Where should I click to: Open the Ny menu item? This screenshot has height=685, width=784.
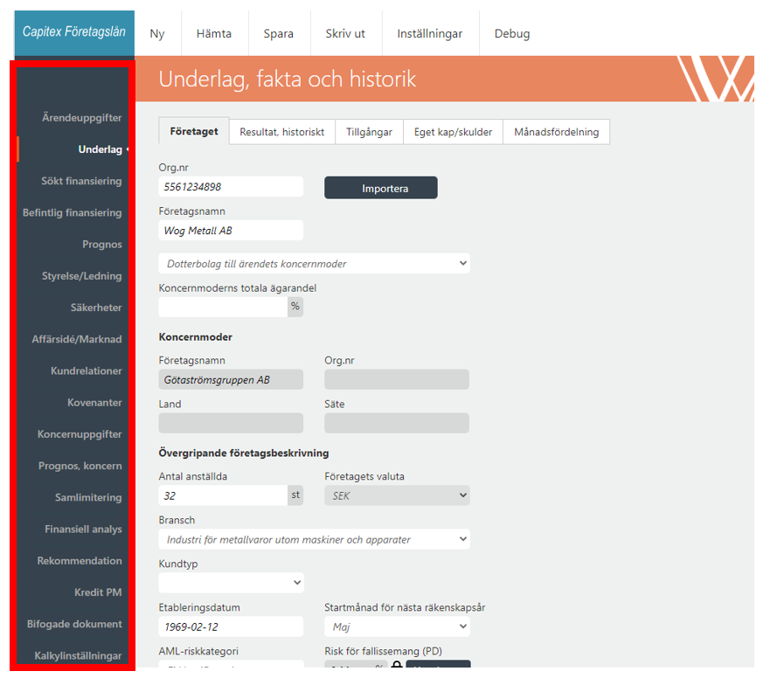pyautogui.click(x=157, y=33)
